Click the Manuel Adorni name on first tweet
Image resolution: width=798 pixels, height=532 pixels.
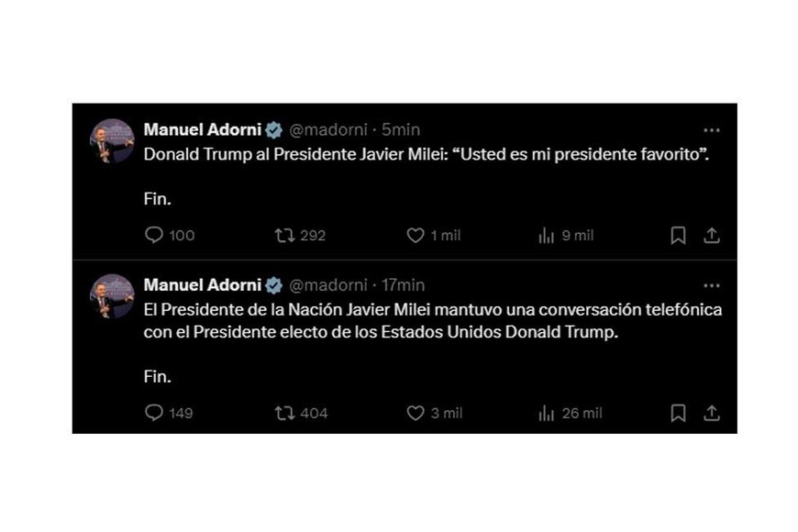[202, 129]
